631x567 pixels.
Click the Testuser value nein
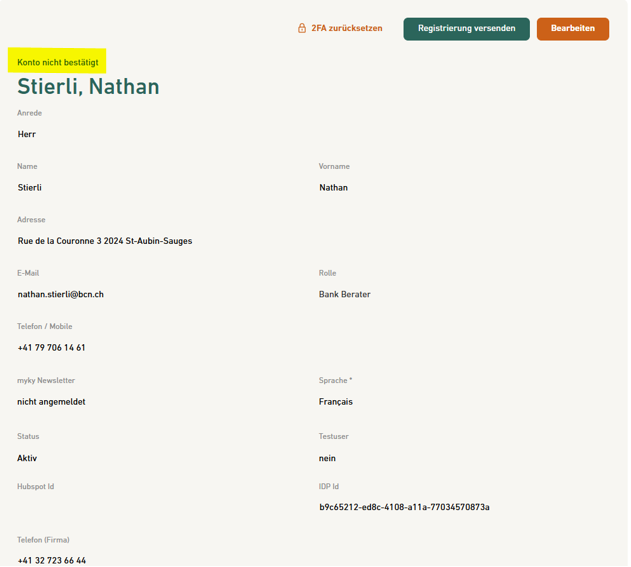click(327, 458)
